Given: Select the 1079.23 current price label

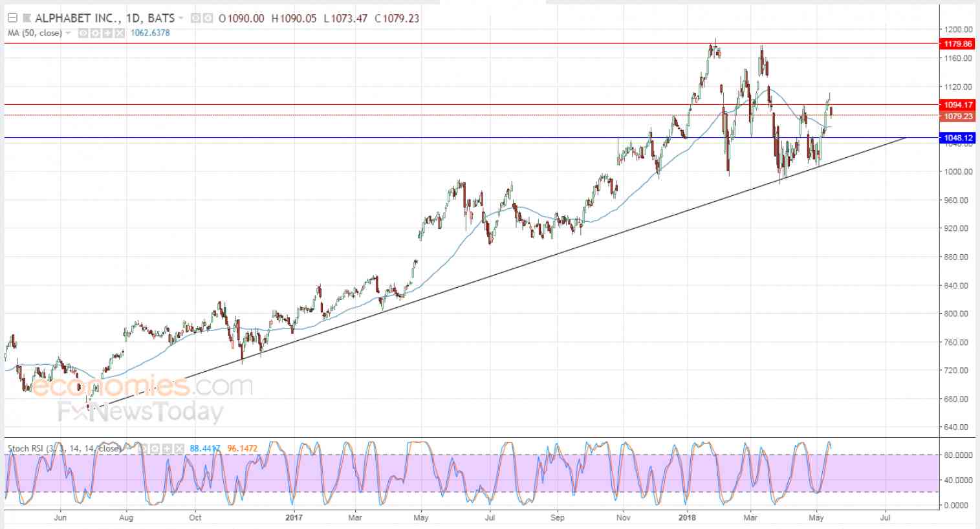Looking at the screenshot, I should coord(958,116).
